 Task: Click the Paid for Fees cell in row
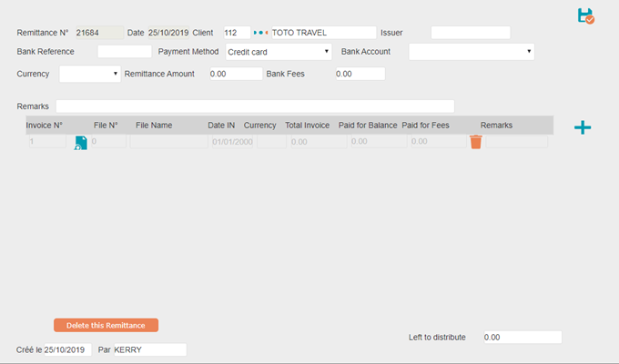click(439, 141)
